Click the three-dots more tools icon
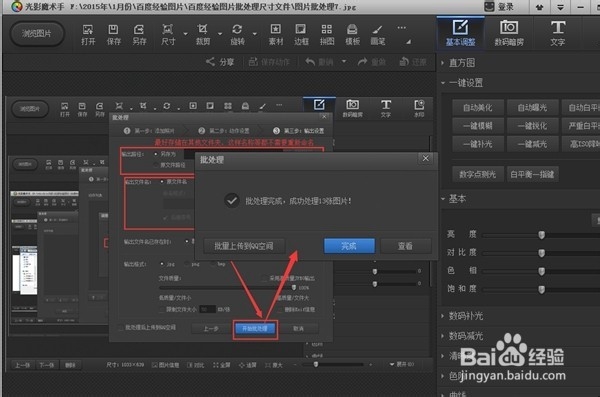600x397 pixels. pyautogui.click(x=401, y=28)
